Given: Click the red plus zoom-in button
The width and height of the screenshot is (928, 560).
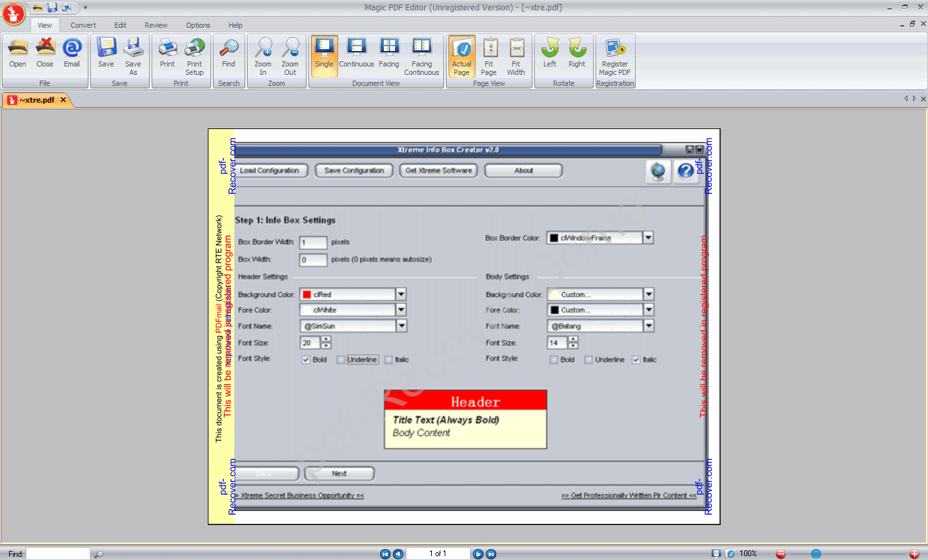Looking at the screenshot, I should click(914, 554).
